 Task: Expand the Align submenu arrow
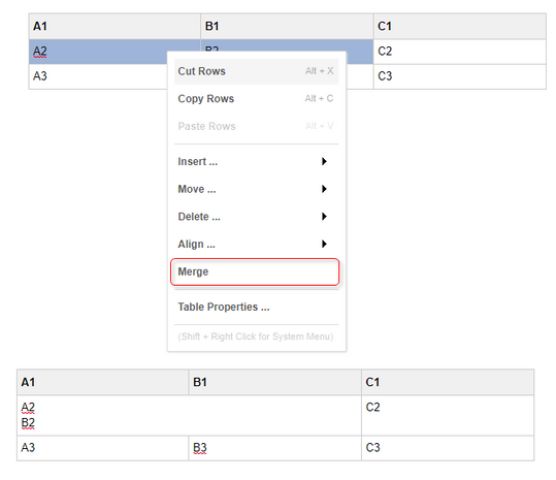click(x=324, y=244)
